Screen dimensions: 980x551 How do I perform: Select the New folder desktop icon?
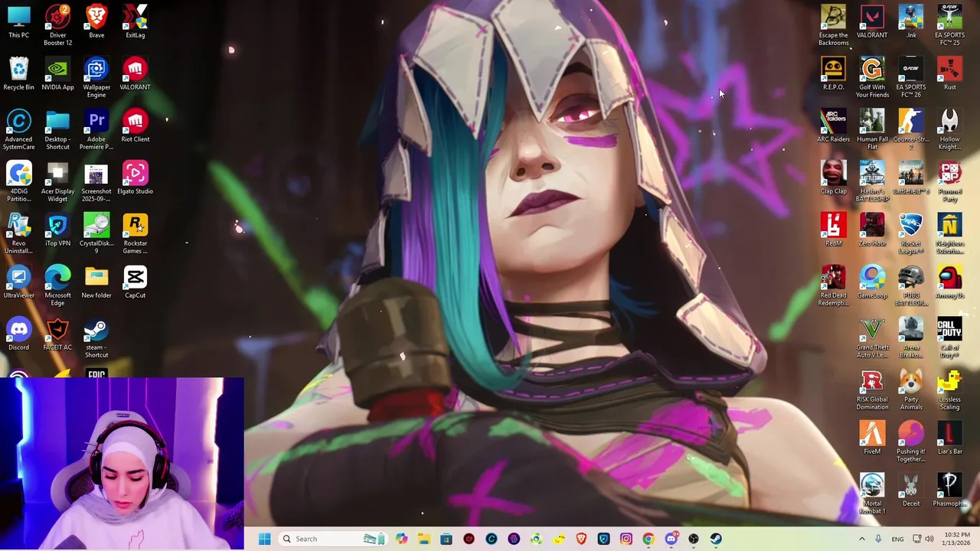coord(96,282)
